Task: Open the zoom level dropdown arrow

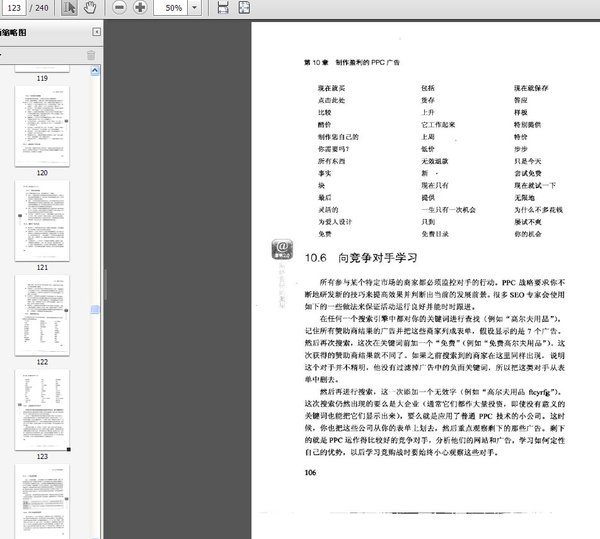Action: tap(194, 8)
